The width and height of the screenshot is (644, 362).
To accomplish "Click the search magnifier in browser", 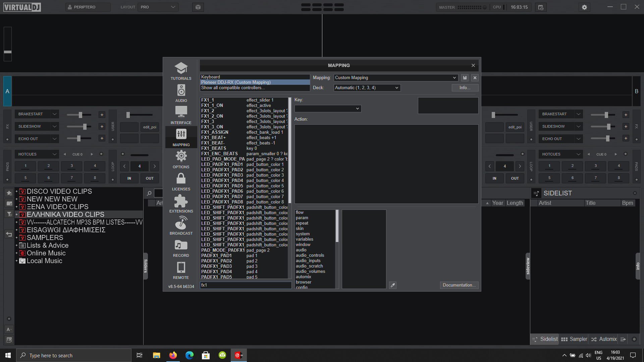I will pyautogui.click(x=149, y=193).
